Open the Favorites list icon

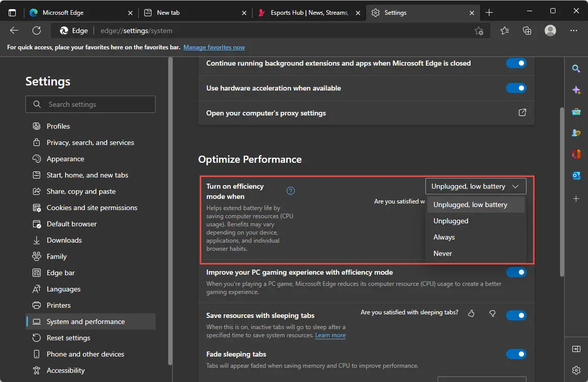tap(505, 31)
